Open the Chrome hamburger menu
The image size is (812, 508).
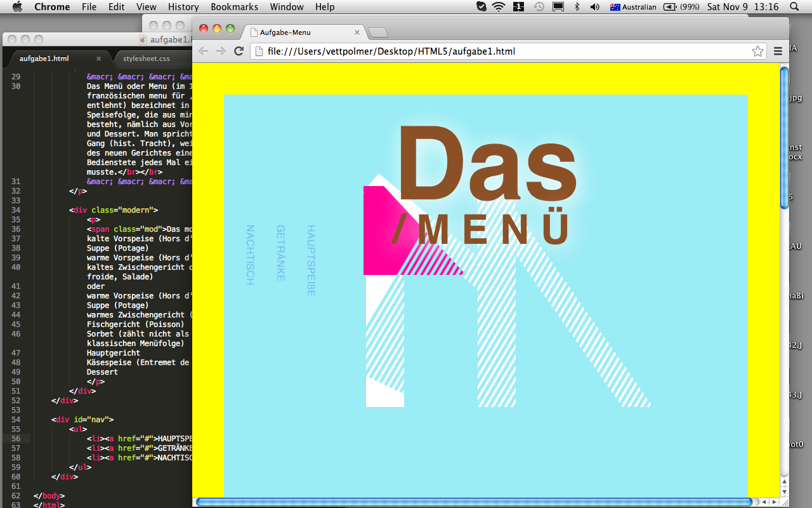coord(778,51)
